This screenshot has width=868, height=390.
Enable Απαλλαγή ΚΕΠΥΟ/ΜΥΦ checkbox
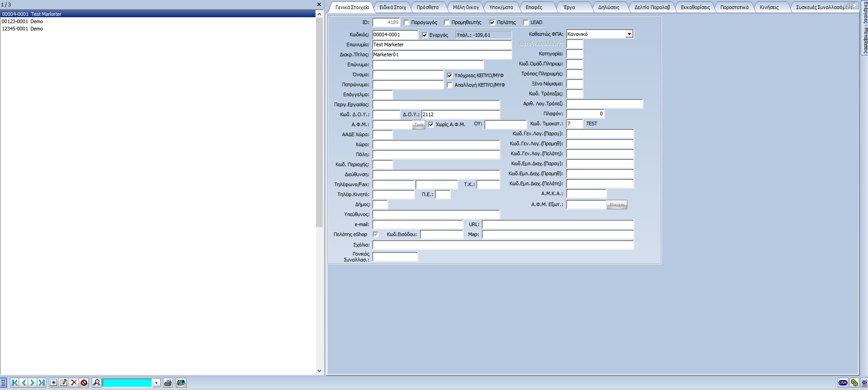point(449,85)
